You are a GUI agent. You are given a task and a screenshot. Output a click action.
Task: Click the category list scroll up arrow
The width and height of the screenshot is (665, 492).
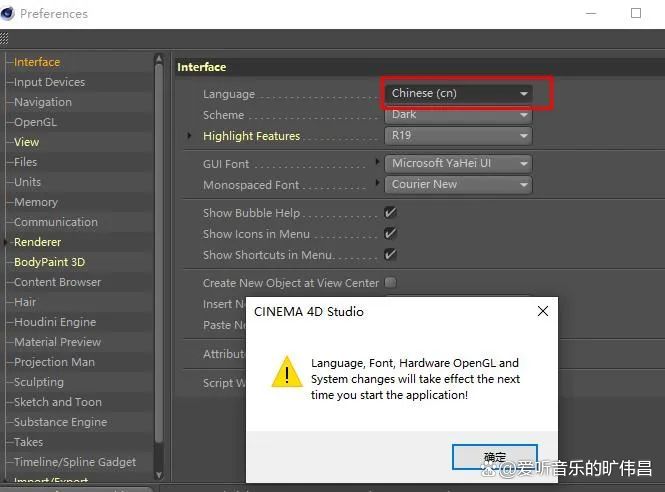159,59
